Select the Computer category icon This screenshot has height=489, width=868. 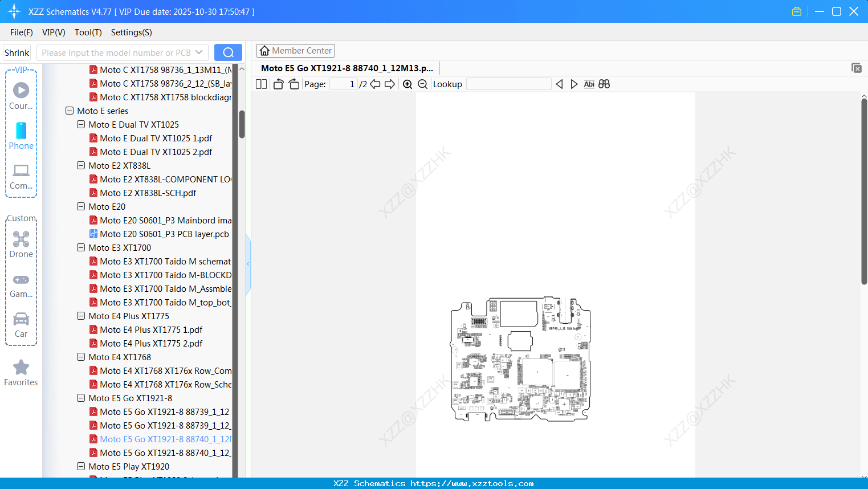pyautogui.click(x=21, y=176)
